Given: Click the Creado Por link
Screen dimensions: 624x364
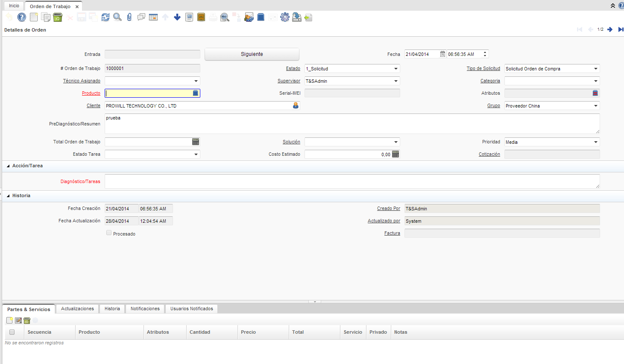Looking at the screenshot, I should 389,208.
